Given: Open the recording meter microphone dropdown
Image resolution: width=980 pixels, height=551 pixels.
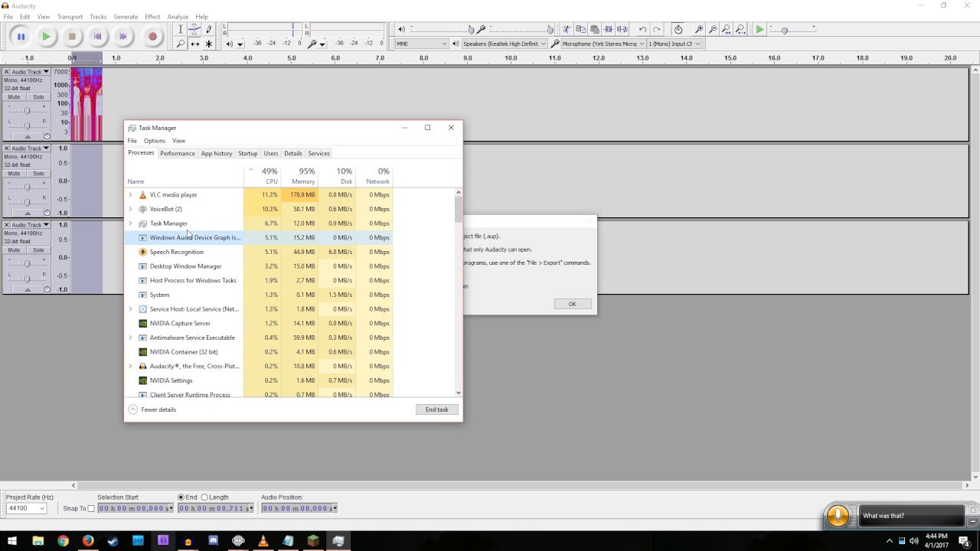Looking at the screenshot, I should [322, 44].
